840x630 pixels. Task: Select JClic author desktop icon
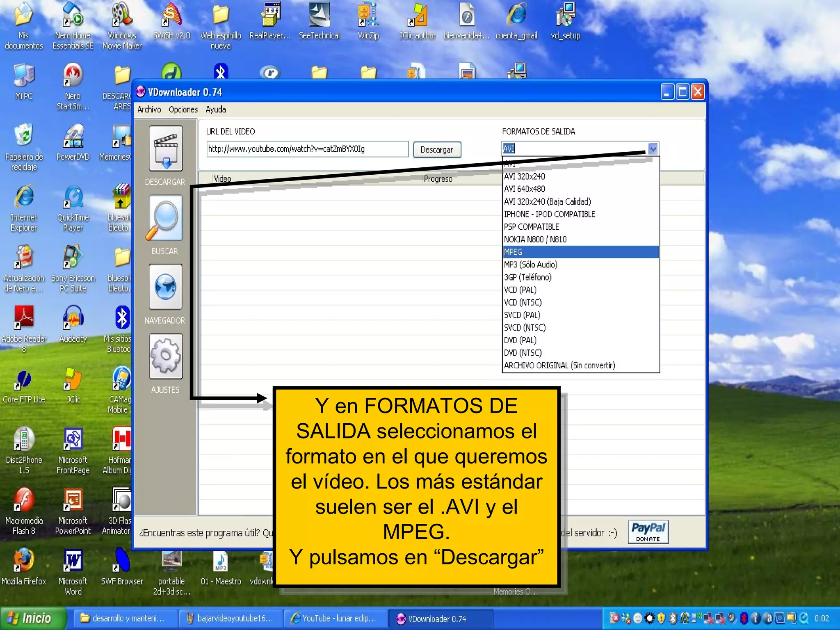pyautogui.click(x=418, y=21)
